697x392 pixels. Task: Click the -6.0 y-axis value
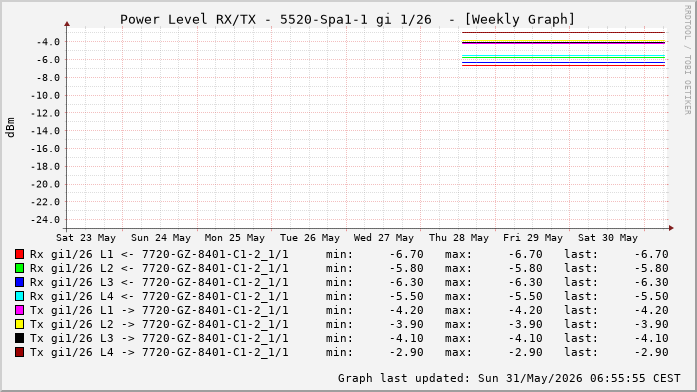pos(48,60)
